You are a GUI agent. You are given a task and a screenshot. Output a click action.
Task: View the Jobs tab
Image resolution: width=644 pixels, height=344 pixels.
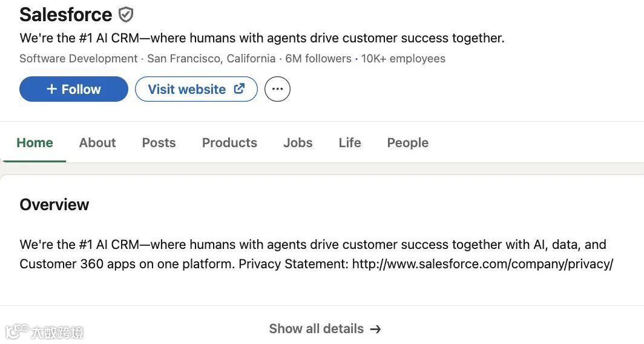[x=298, y=143]
